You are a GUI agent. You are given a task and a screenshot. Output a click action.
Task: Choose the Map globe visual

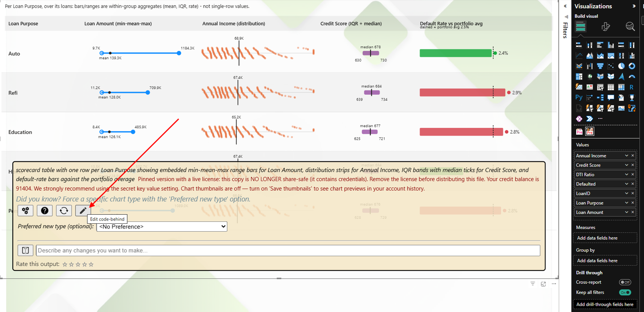[x=590, y=76]
